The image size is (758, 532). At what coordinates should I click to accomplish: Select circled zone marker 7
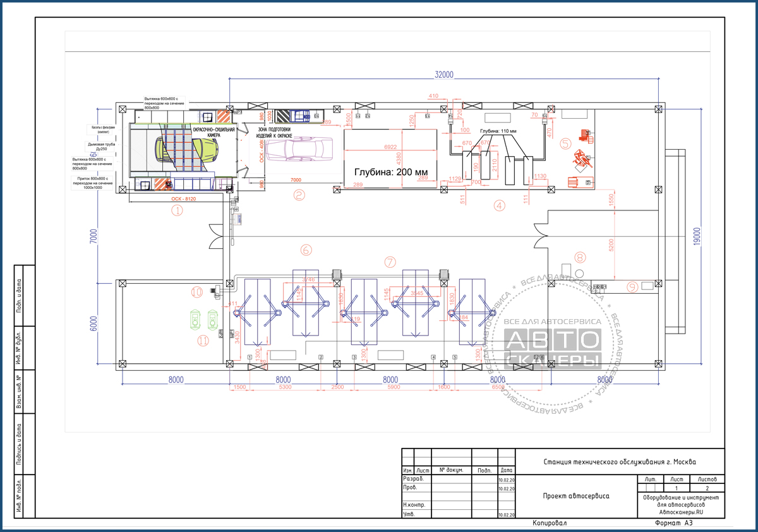pos(390,261)
